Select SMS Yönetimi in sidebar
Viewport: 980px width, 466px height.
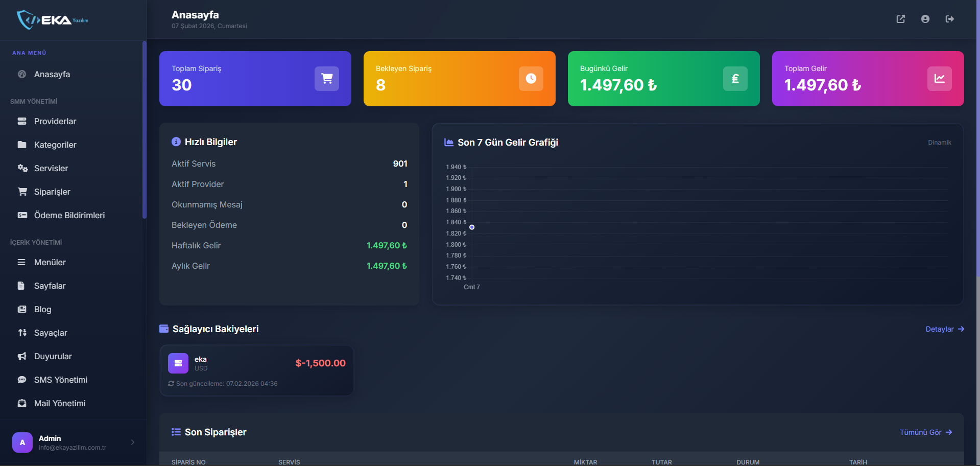tap(61, 380)
